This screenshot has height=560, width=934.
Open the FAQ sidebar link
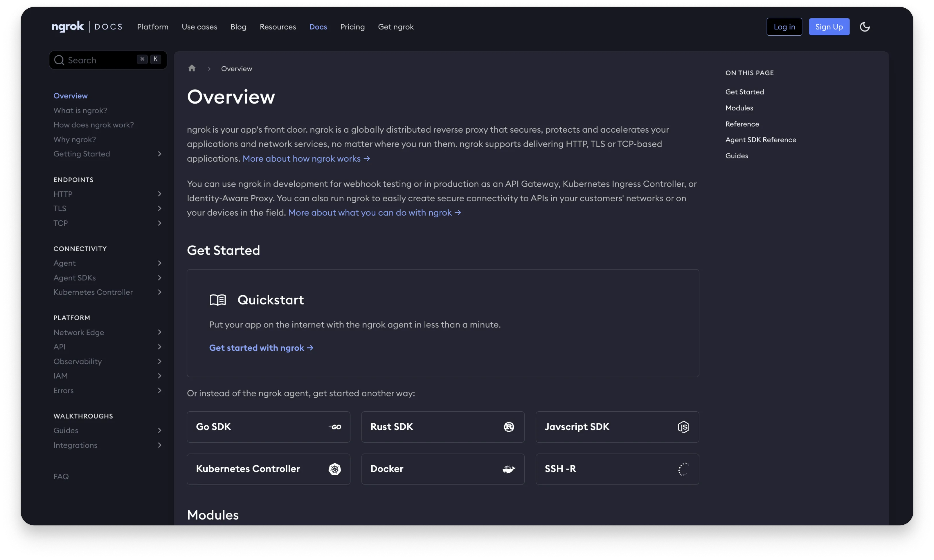[x=61, y=476]
